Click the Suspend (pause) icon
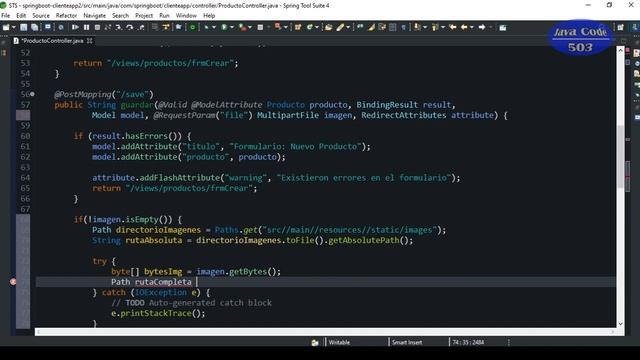 (86, 27)
